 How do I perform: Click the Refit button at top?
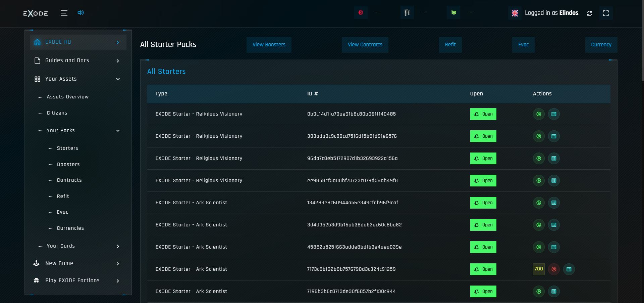click(x=450, y=45)
